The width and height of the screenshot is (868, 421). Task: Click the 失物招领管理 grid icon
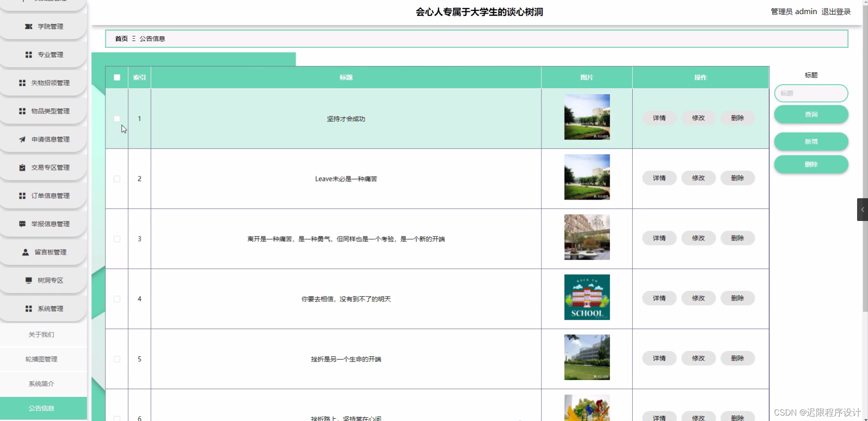[22, 83]
